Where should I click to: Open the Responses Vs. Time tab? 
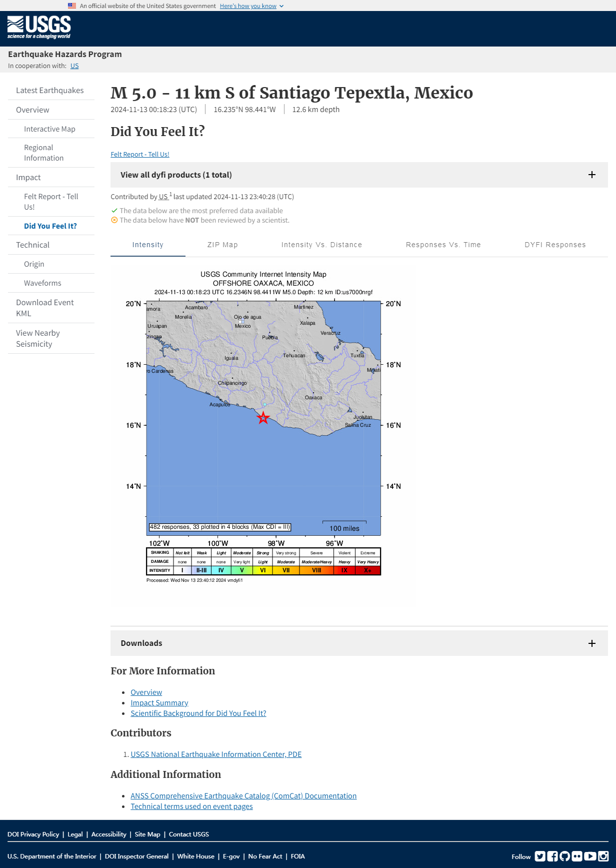click(x=443, y=245)
